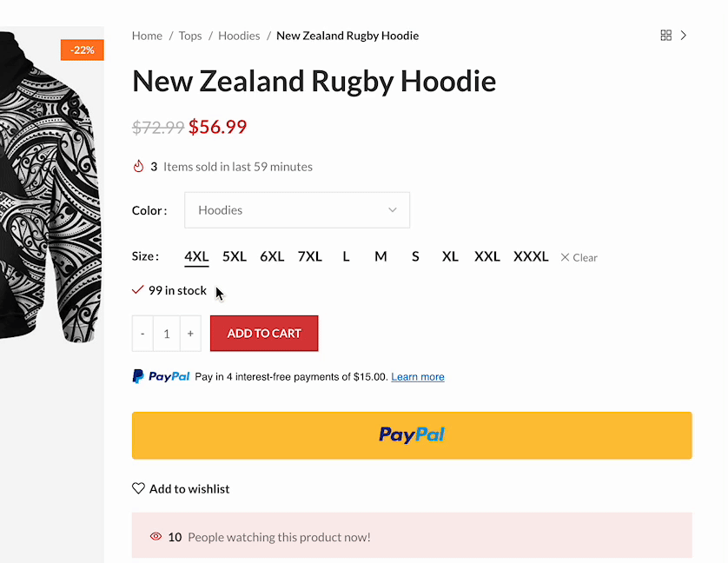The image size is (728, 563).
Task: Increase quantity with the plus button
Action: (x=190, y=334)
